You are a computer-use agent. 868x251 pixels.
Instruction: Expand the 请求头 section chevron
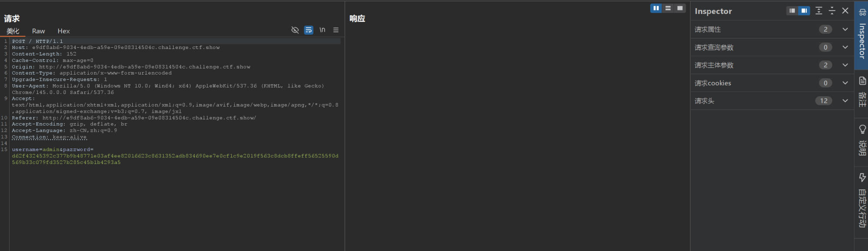click(845, 101)
